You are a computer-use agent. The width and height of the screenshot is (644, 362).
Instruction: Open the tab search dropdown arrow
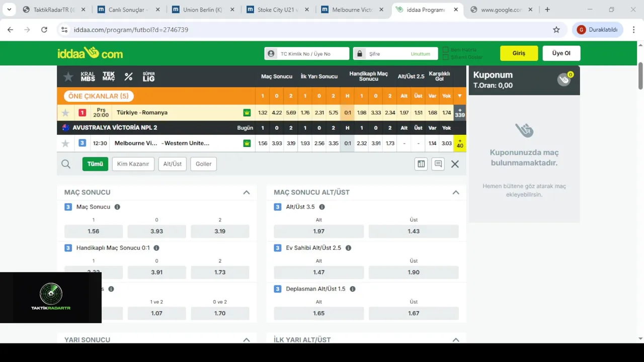coord(9,10)
